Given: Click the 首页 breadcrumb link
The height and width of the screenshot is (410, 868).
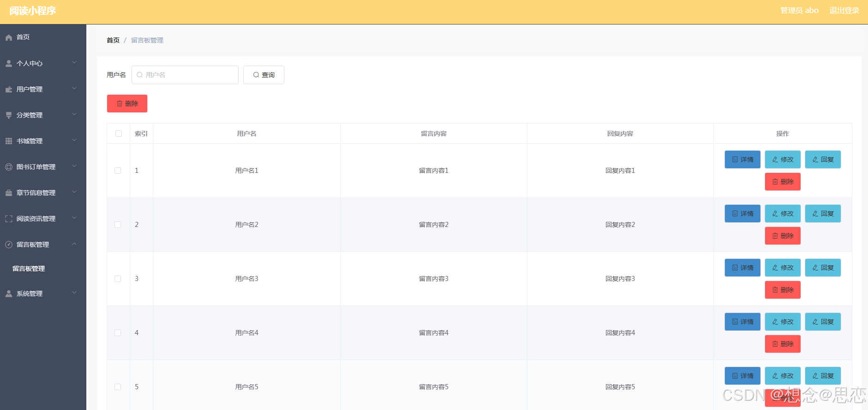Looking at the screenshot, I should [x=113, y=40].
